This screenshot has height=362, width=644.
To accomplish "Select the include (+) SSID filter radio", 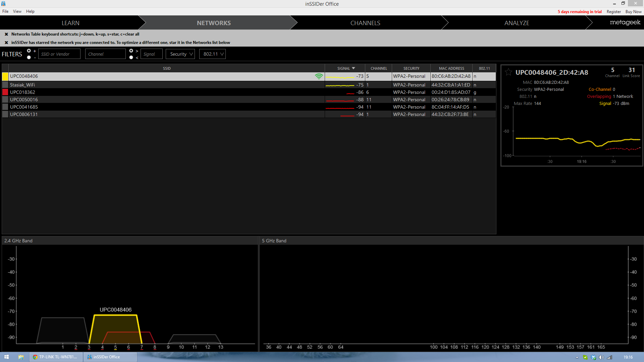I will click(x=29, y=51).
